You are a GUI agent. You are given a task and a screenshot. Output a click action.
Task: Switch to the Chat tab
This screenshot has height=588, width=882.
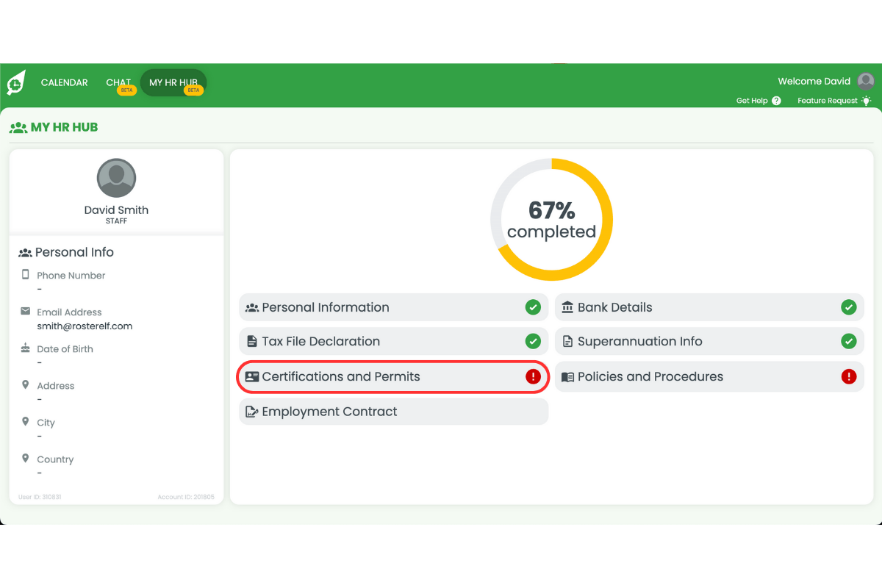[x=118, y=83]
